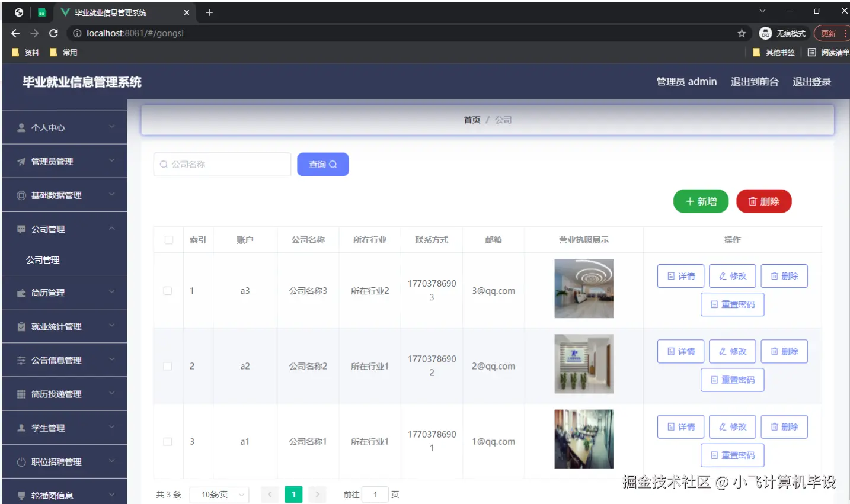The image size is (850, 504).
Task: Tick the select-all checkbox in table header
Action: (169, 240)
